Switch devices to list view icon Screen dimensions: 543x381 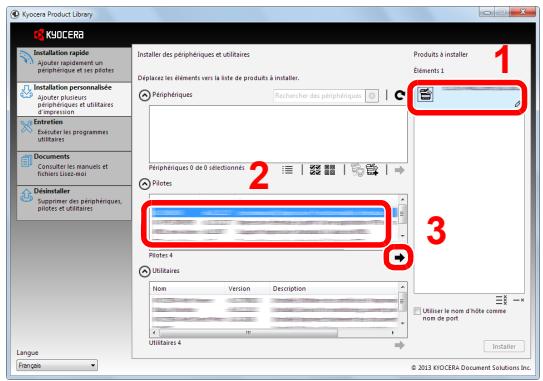[x=287, y=170]
